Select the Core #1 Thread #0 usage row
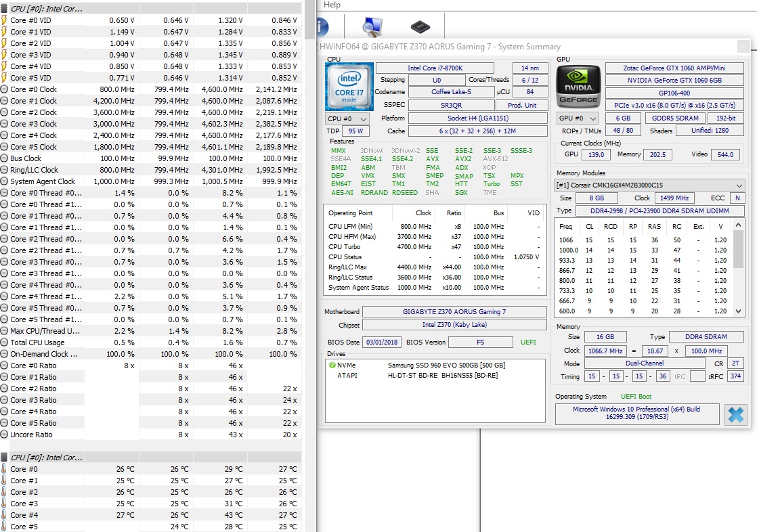Screen dimensions: 780x532 (x=151, y=216)
